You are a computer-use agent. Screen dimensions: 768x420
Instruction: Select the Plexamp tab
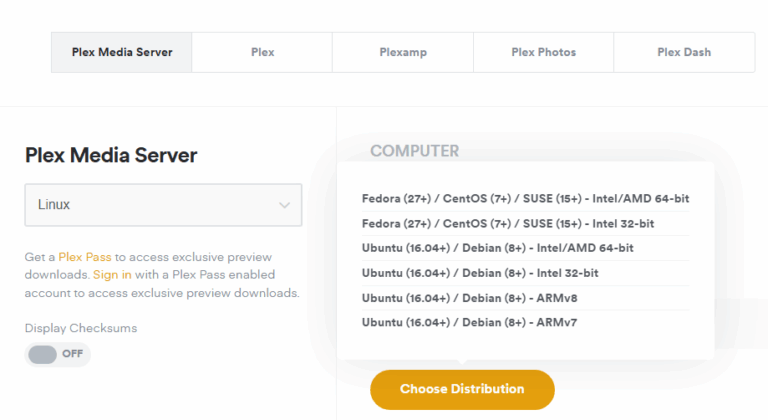click(403, 52)
